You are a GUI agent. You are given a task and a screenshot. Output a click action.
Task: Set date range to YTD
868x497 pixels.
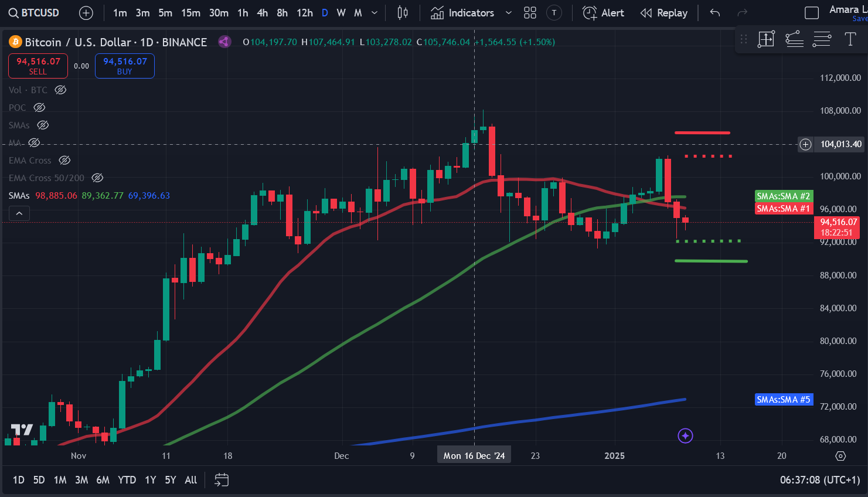click(127, 480)
